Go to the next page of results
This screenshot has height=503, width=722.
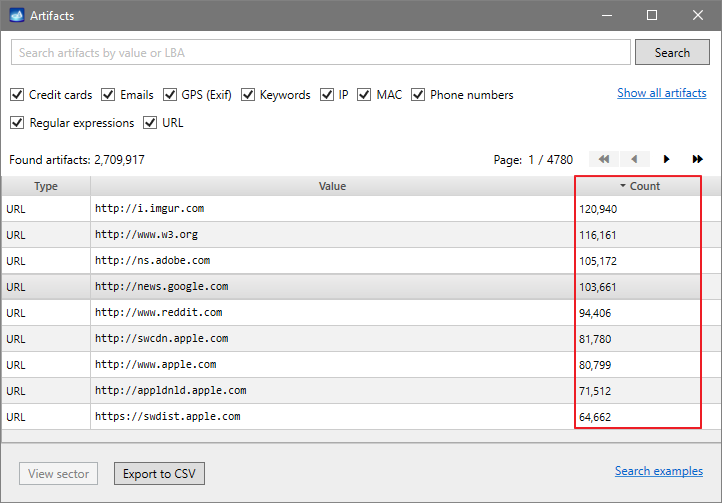[x=666, y=159]
